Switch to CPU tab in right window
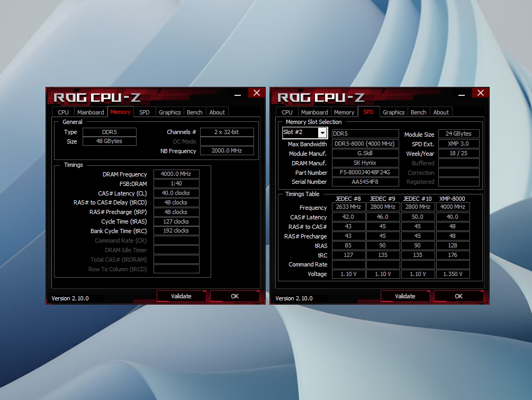Viewport: 532px width, 400px height. pos(287,112)
